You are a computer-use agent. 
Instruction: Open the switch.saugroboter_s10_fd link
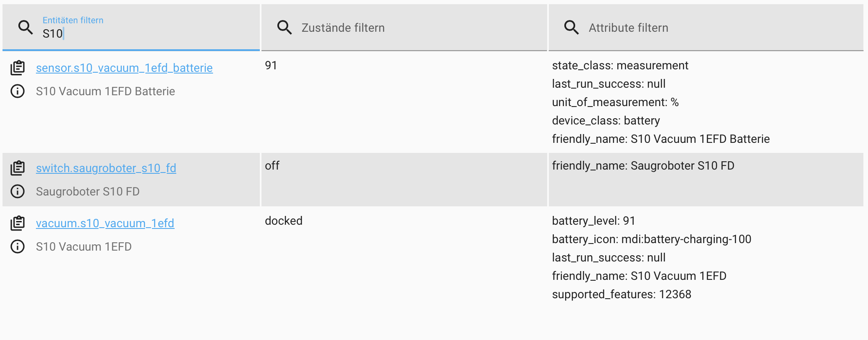coord(106,168)
